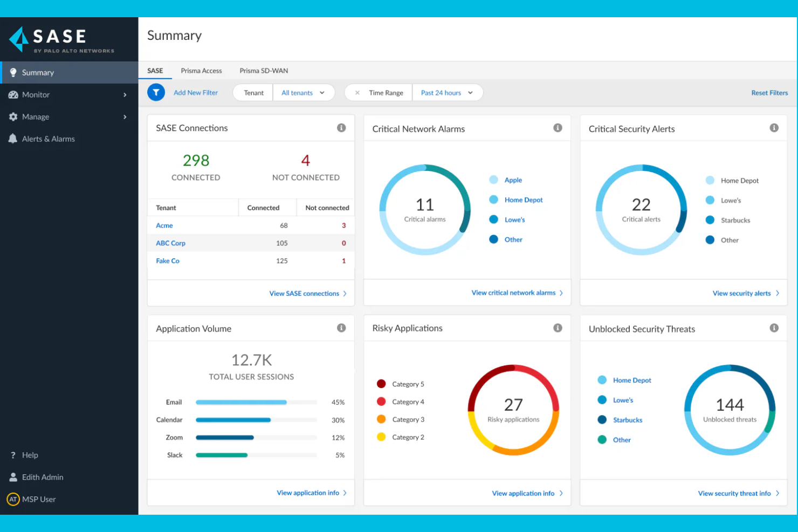Click the View SASE connections link
The height and width of the screenshot is (532, 798).
point(304,293)
